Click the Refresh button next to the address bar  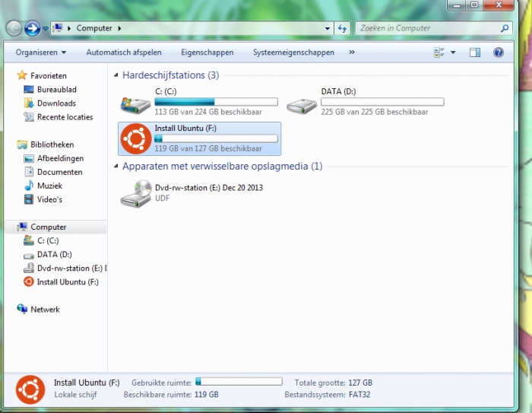pyautogui.click(x=342, y=29)
